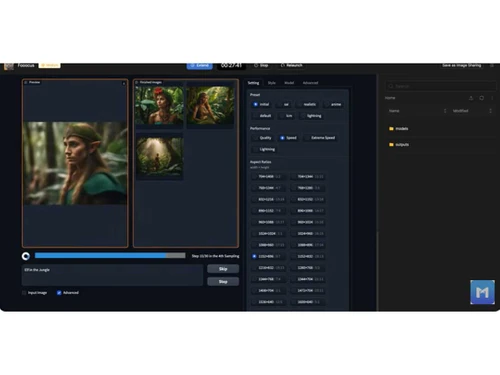The width and height of the screenshot is (500, 375).
Task: Open the models folder
Action: coord(398,129)
